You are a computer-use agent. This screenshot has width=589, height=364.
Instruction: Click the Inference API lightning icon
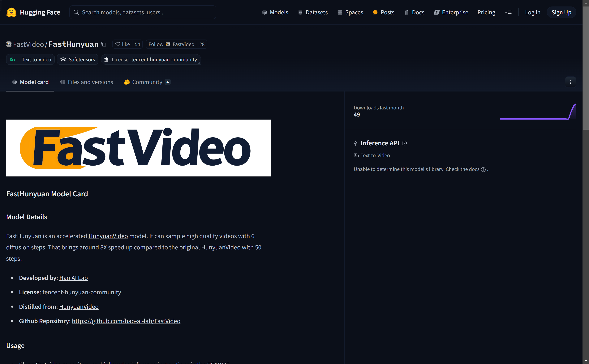pyautogui.click(x=356, y=143)
